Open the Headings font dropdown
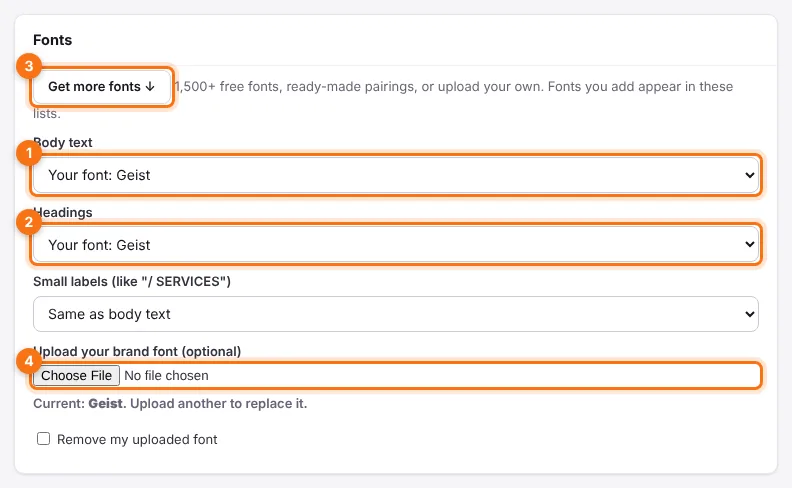The image size is (792, 488). (x=395, y=245)
